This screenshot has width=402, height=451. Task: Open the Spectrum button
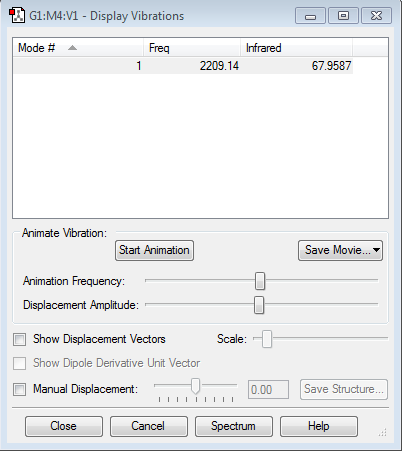pos(234,426)
